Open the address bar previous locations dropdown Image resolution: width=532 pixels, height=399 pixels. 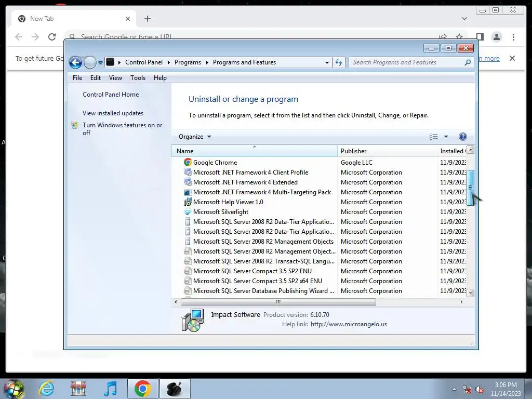pyautogui.click(x=327, y=62)
